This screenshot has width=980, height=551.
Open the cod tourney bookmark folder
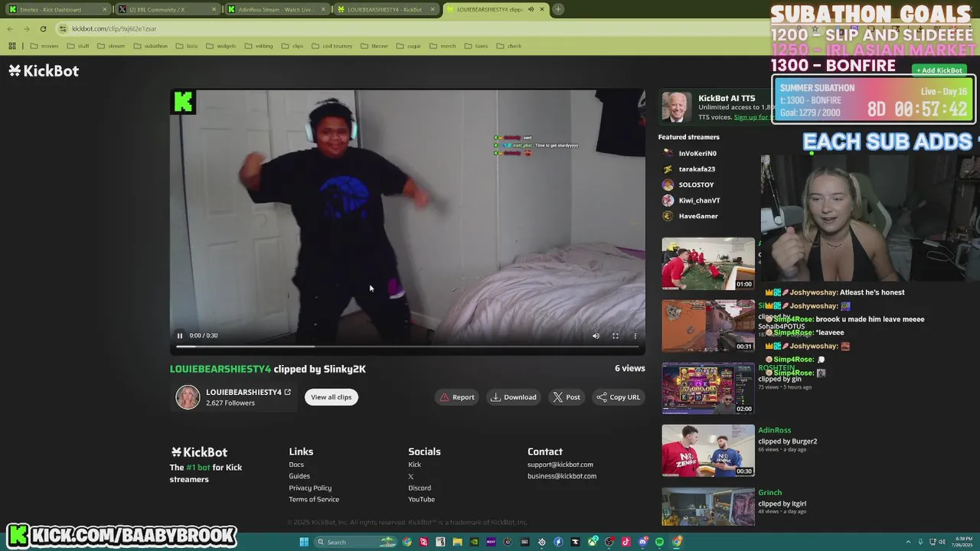(x=332, y=46)
